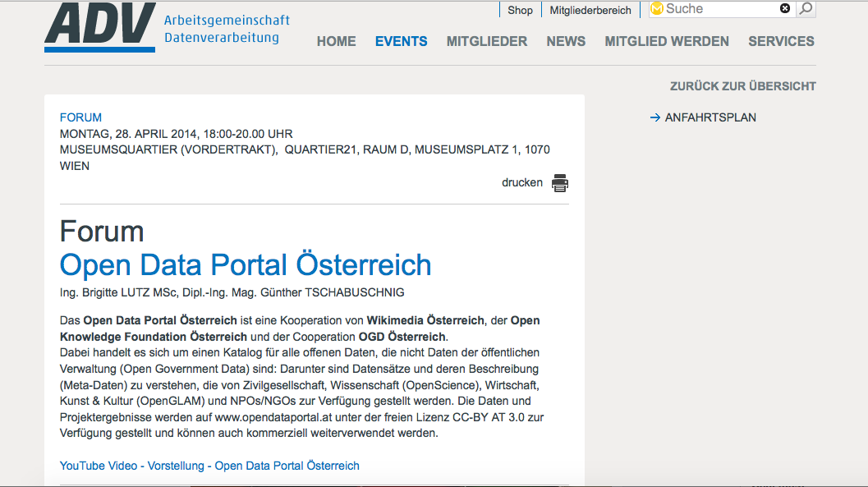
Task: Click the yellow icon in the Suche field
Action: click(x=657, y=8)
